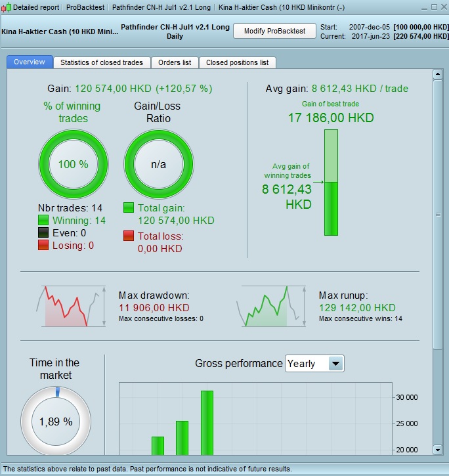Screen dimensions: 449x476
Task: Click the Max drawdown chart thumbnail
Action: click(72, 306)
